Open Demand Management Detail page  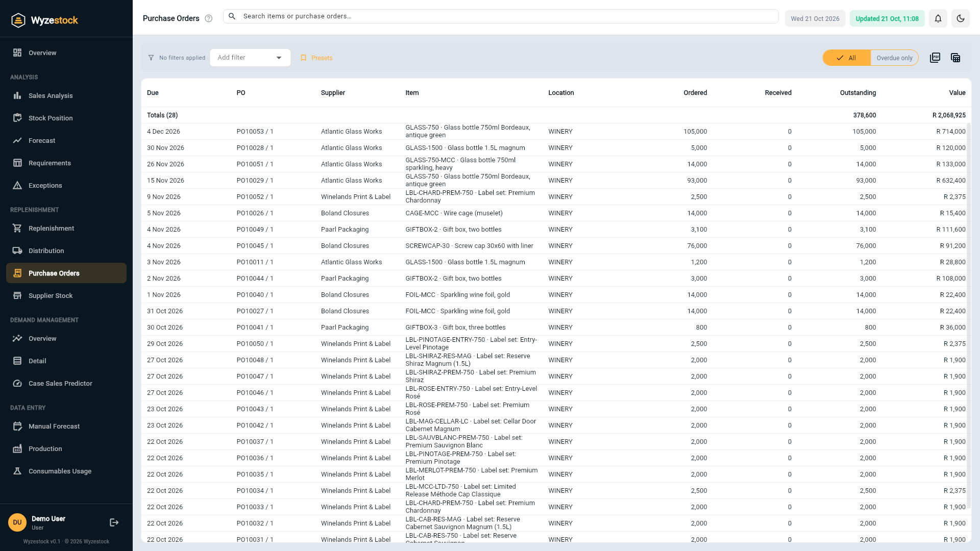(66, 361)
